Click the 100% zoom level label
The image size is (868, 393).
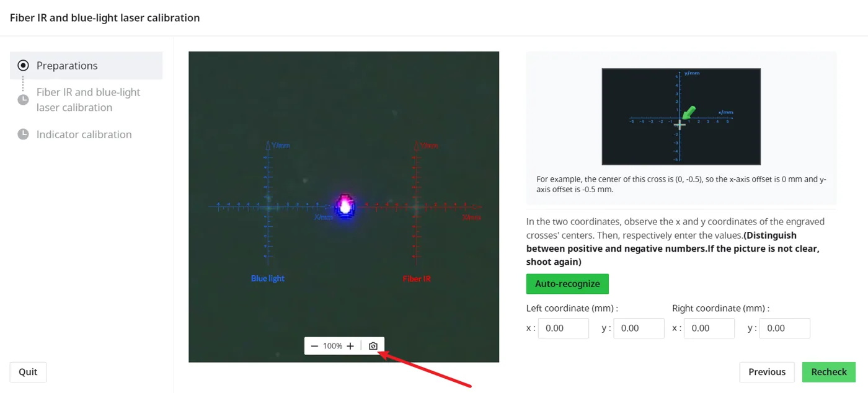332,346
